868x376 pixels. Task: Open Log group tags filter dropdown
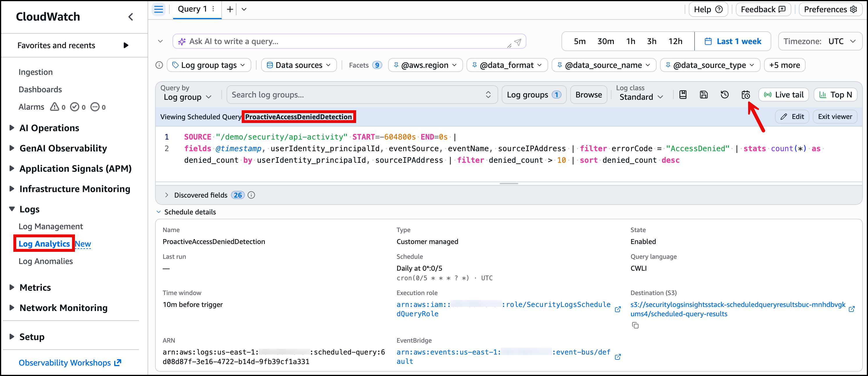[x=209, y=65]
